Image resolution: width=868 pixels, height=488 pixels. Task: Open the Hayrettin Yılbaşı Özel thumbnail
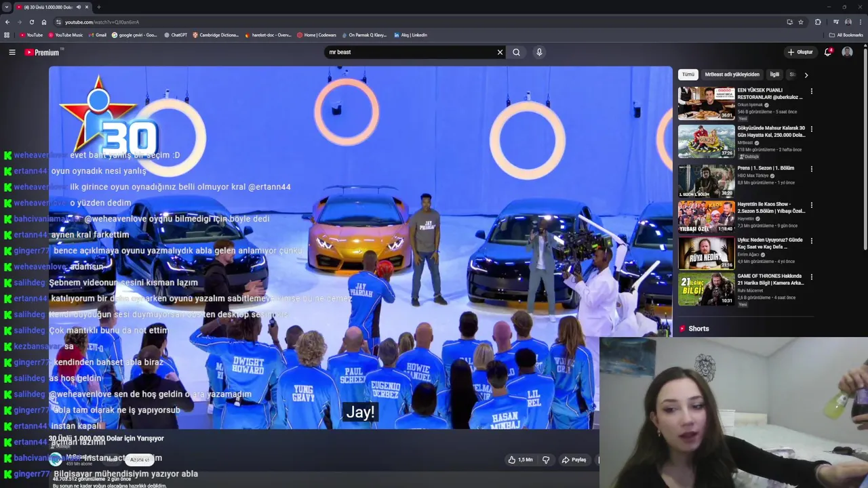click(707, 217)
